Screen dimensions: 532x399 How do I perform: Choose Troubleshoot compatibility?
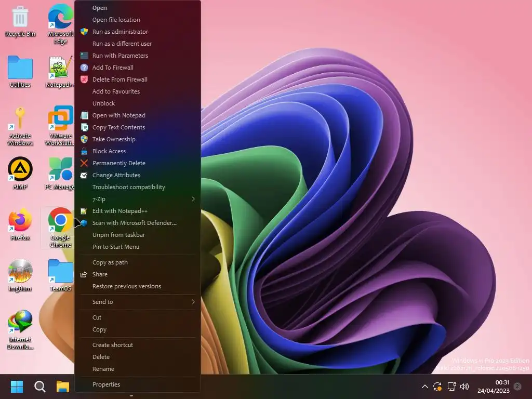(137, 187)
